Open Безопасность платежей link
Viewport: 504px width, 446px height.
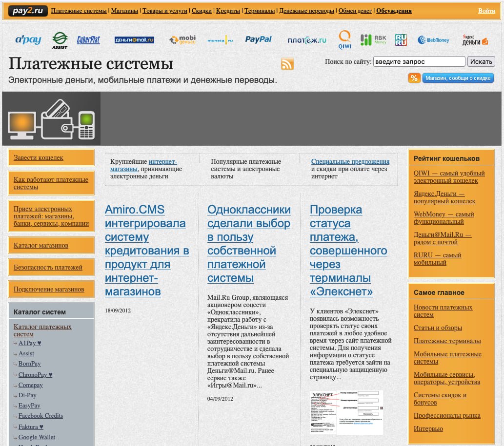coord(48,267)
